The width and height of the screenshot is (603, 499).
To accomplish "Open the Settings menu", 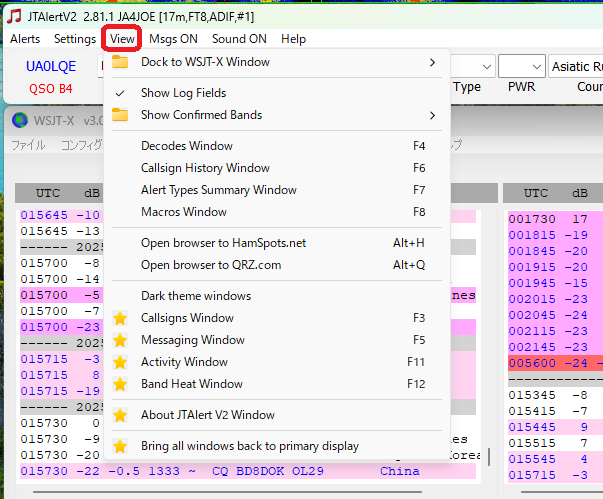I will point(75,39).
